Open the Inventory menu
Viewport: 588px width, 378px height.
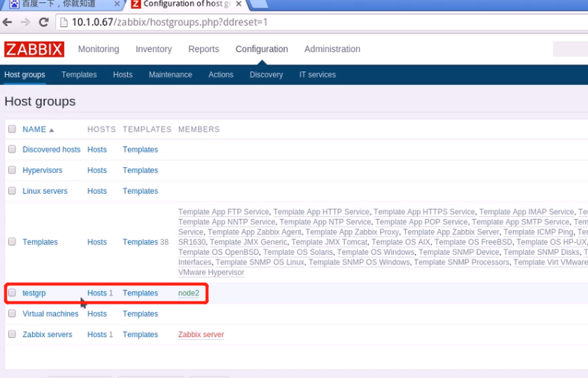pos(154,49)
